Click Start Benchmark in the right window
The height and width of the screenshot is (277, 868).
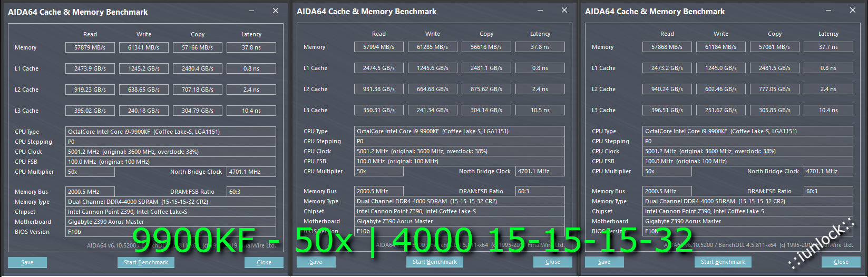(x=723, y=262)
